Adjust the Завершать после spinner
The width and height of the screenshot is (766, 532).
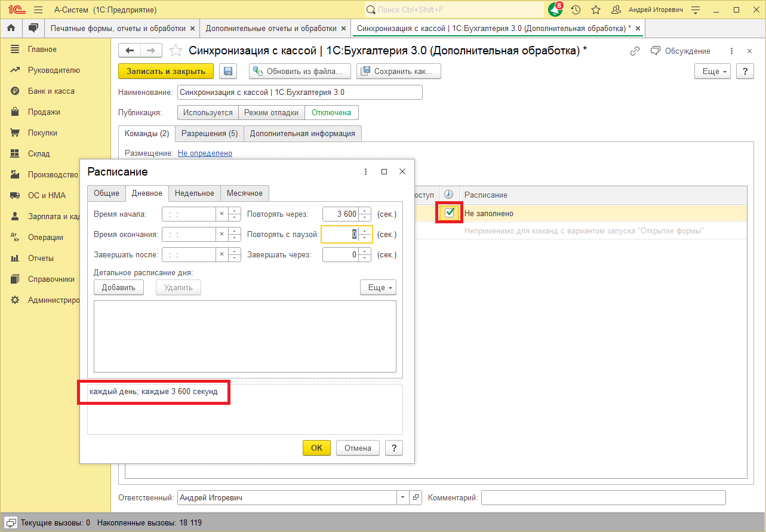pos(234,254)
